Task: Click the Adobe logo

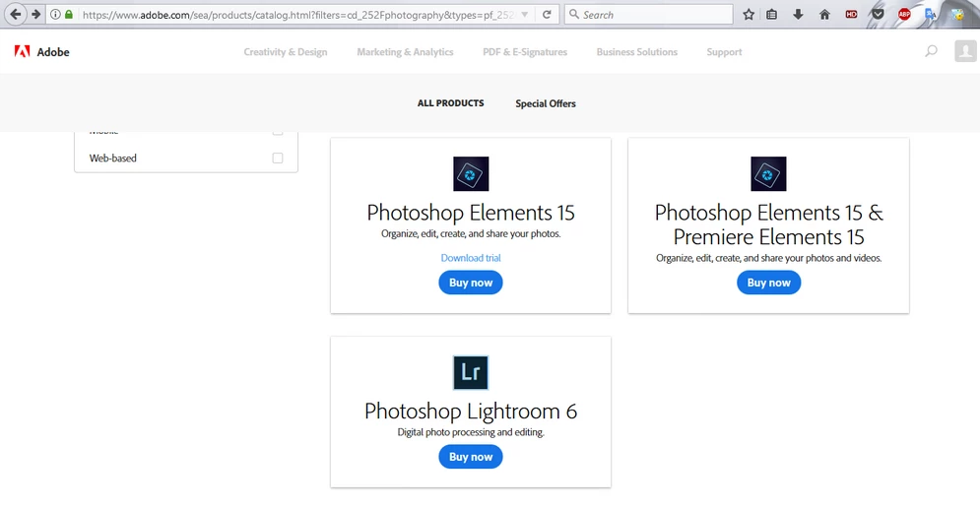Action: pyautogui.click(x=42, y=52)
